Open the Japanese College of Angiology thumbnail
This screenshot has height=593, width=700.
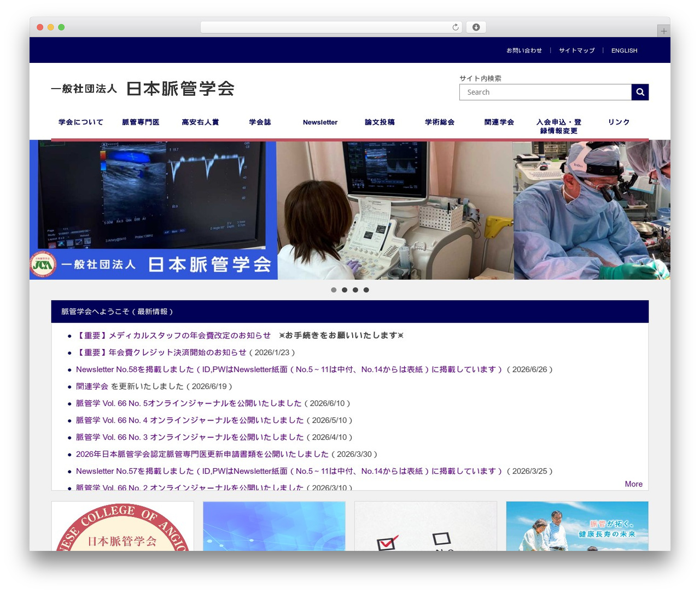pyautogui.click(x=122, y=526)
